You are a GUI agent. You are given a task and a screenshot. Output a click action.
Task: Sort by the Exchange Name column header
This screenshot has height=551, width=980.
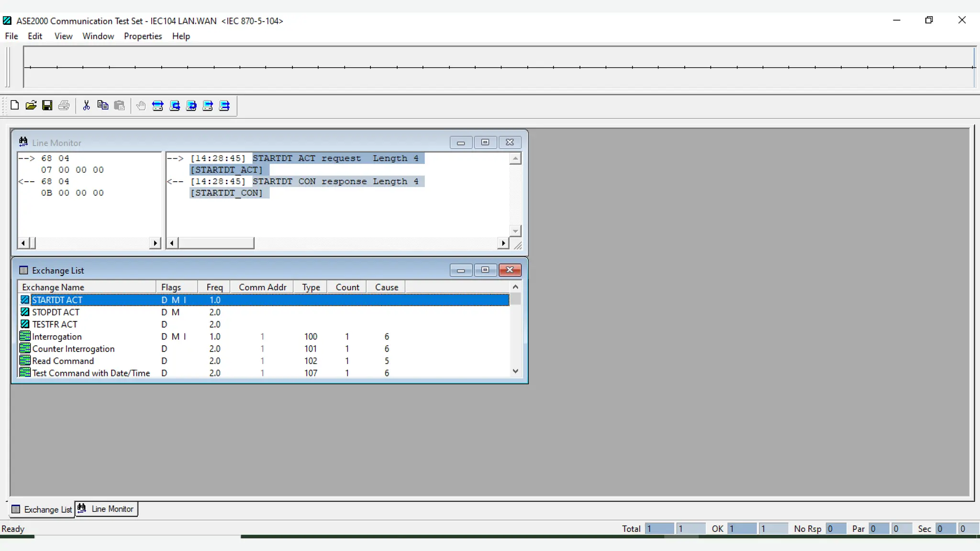(x=86, y=287)
